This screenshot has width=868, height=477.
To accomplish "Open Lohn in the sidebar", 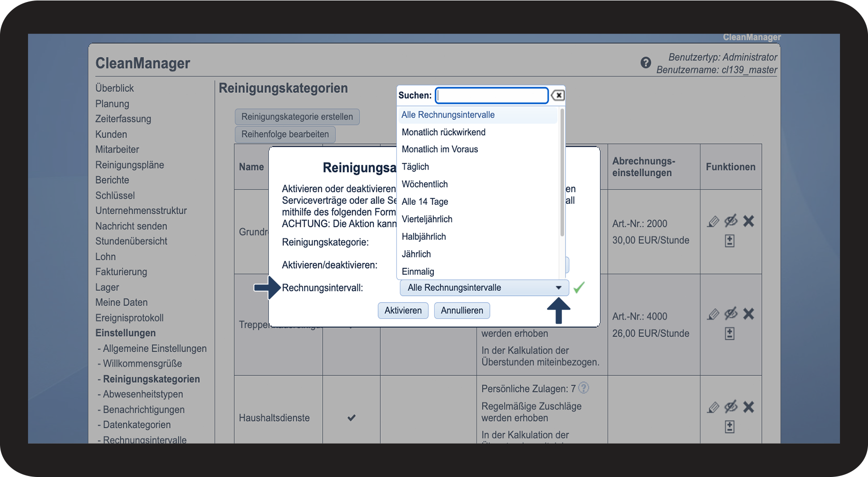I will coord(106,256).
